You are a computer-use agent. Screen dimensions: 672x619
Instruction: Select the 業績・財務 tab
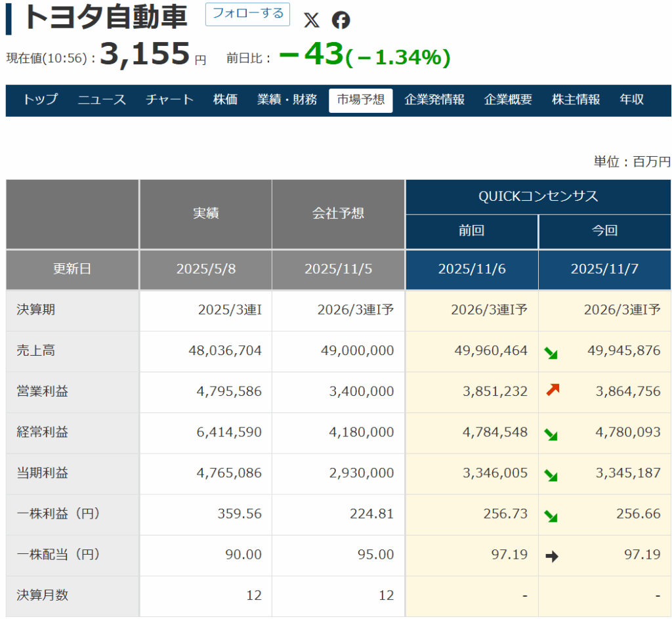pyautogui.click(x=287, y=100)
